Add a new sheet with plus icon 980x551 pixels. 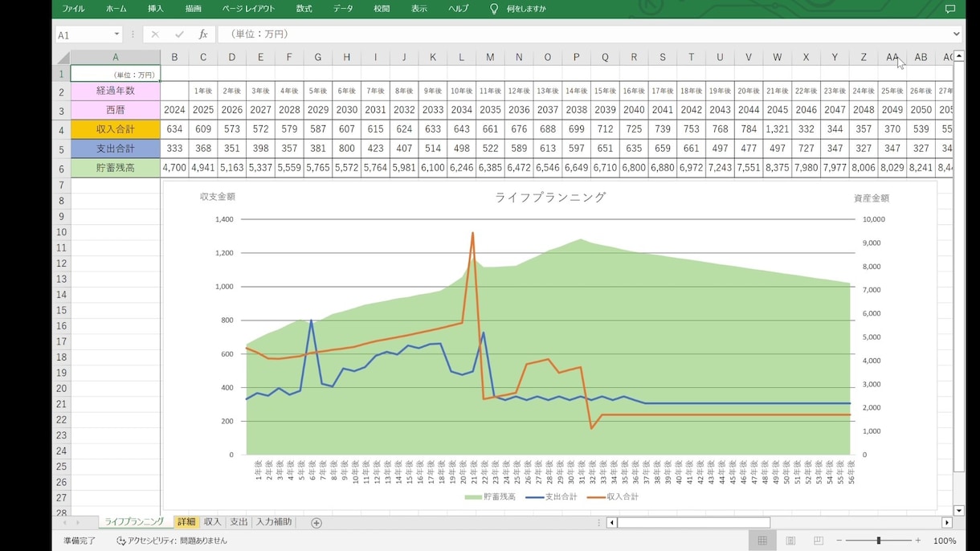click(316, 523)
